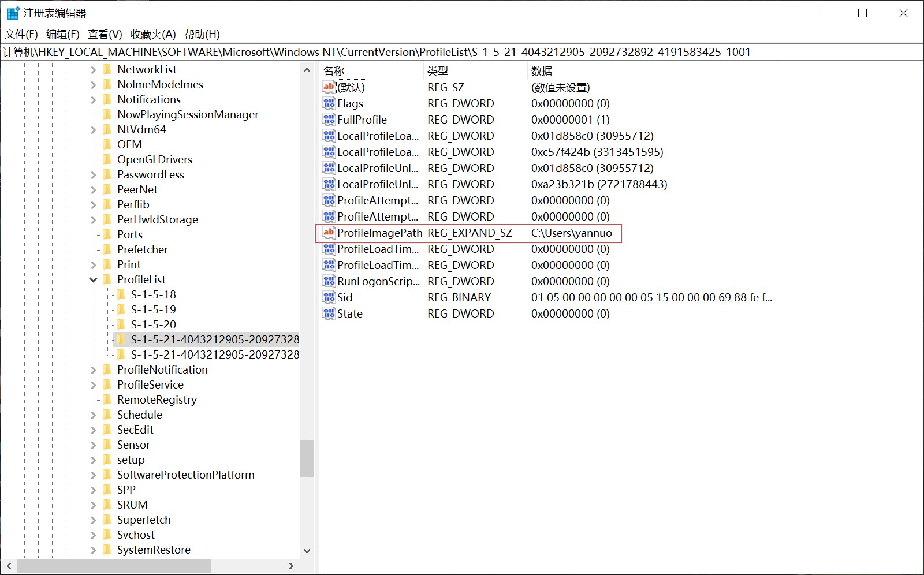Click the icon of the (默认) value
The image size is (924, 575).
coord(329,87)
